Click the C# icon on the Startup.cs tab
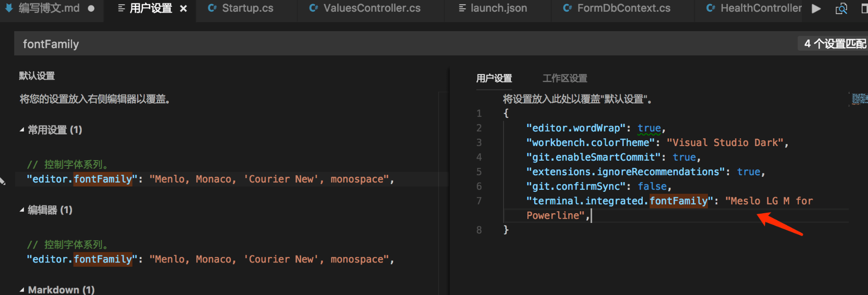This screenshot has width=868, height=295. (x=212, y=8)
